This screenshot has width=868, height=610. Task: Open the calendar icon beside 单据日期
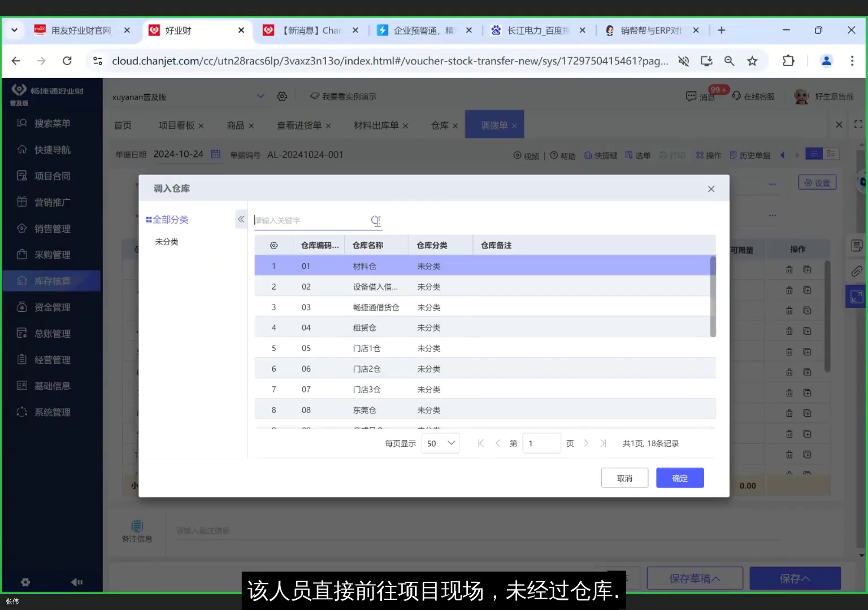(x=215, y=154)
